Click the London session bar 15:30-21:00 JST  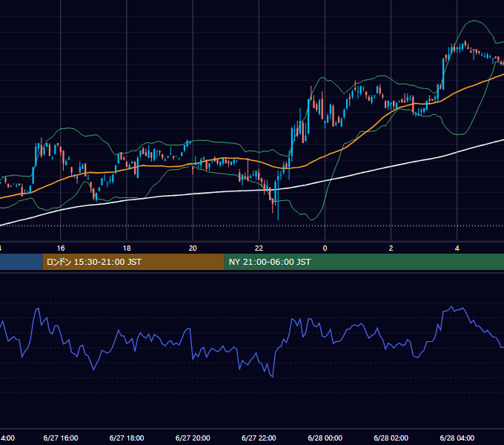pyautogui.click(x=133, y=262)
